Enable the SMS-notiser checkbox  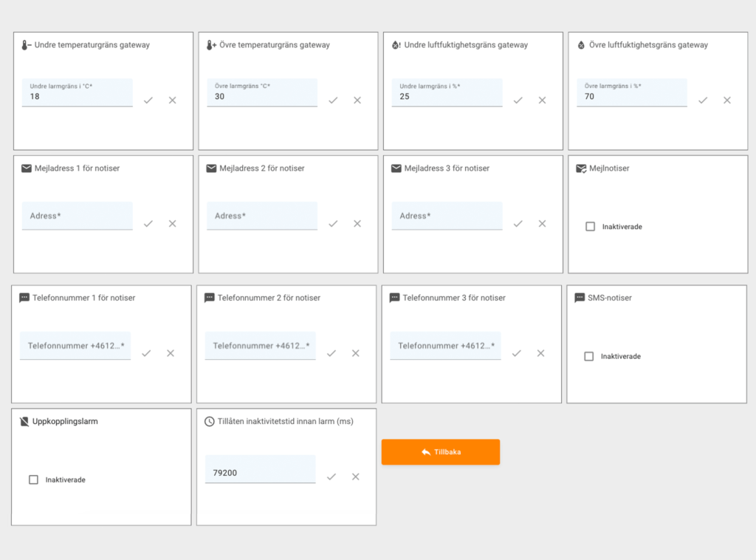coord(588,356)
